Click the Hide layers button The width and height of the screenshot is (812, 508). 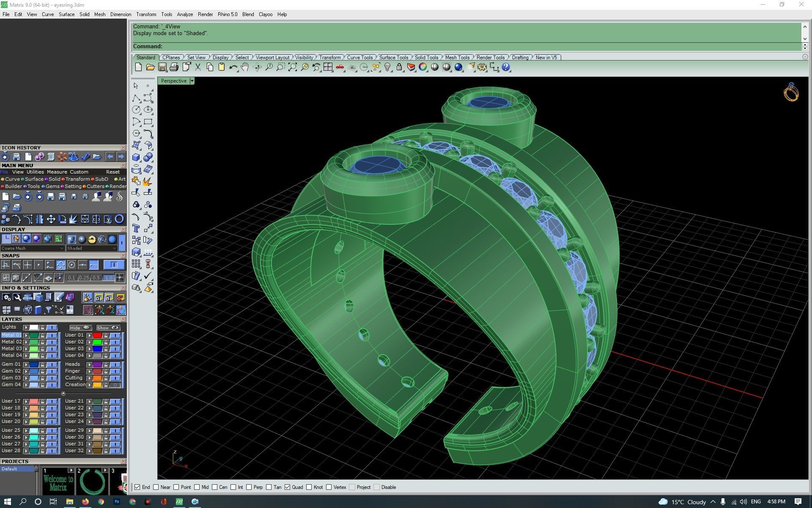80,328
